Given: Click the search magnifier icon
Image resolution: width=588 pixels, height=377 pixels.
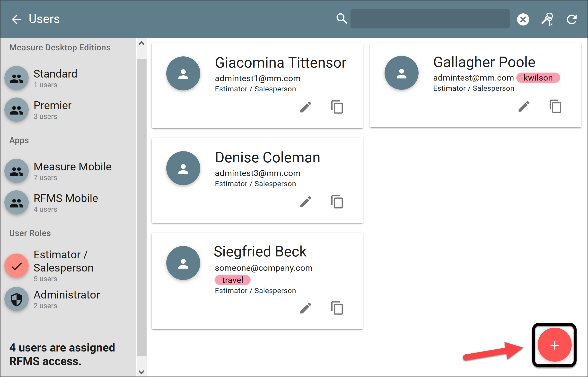Looking at the screenshot, I should coord(342,19).
